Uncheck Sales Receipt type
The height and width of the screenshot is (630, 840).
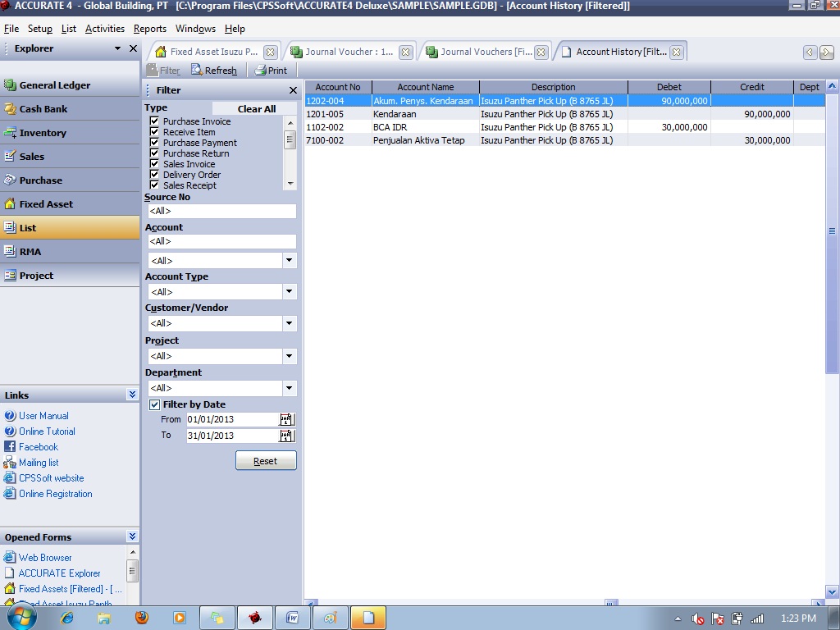154,185
